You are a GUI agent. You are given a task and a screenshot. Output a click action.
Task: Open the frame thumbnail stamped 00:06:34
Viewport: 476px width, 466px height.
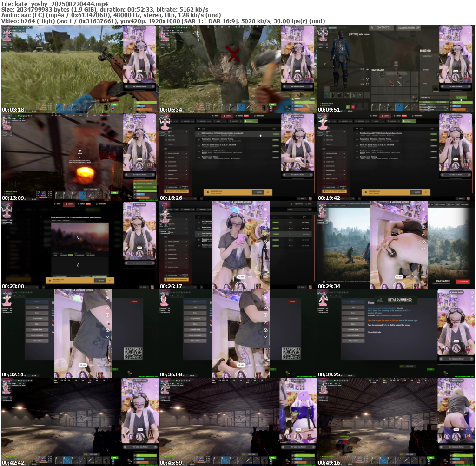coord(238,69)
